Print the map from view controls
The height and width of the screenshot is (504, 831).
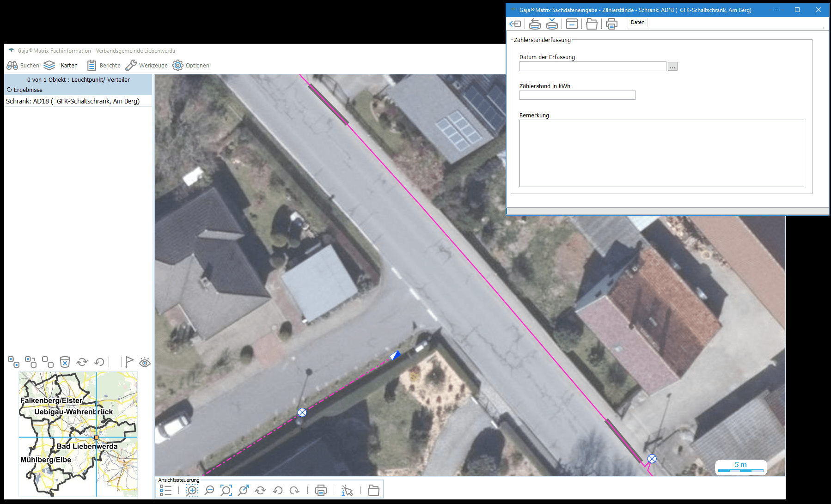tap(321, 490)
